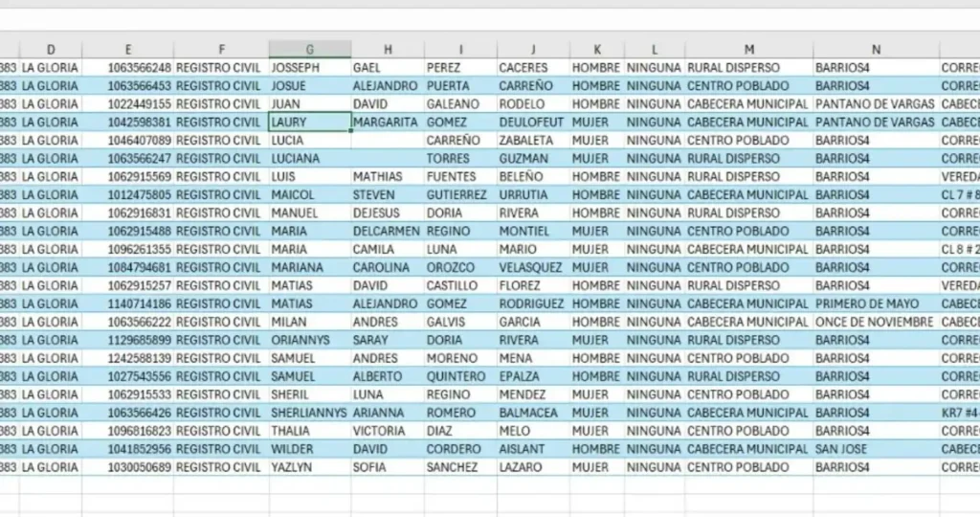
Task: Select column M header
Action: [x=749, y=50]
